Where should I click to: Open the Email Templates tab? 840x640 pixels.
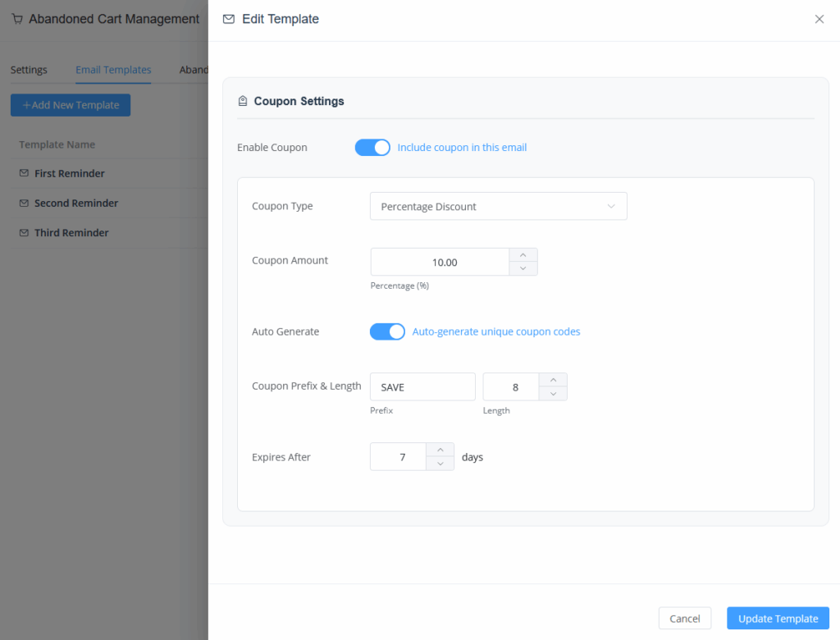coord(113,70)
